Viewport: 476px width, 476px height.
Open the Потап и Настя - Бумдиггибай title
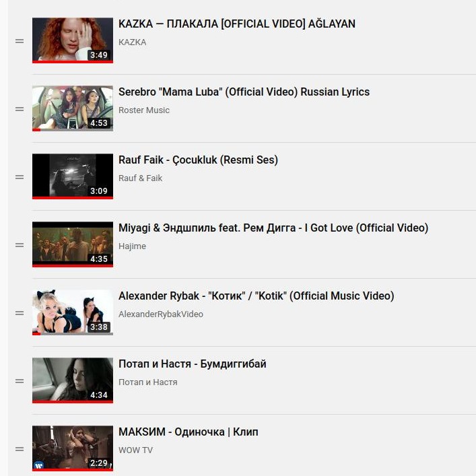[x=192, y=364]
